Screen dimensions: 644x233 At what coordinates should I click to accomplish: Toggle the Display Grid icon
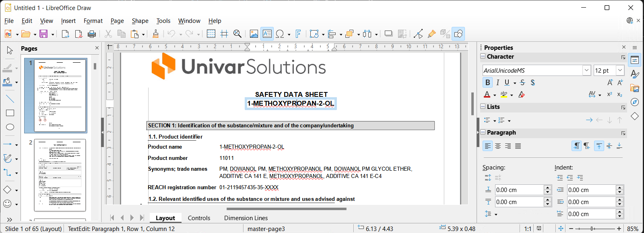click(x=211, y=34)
